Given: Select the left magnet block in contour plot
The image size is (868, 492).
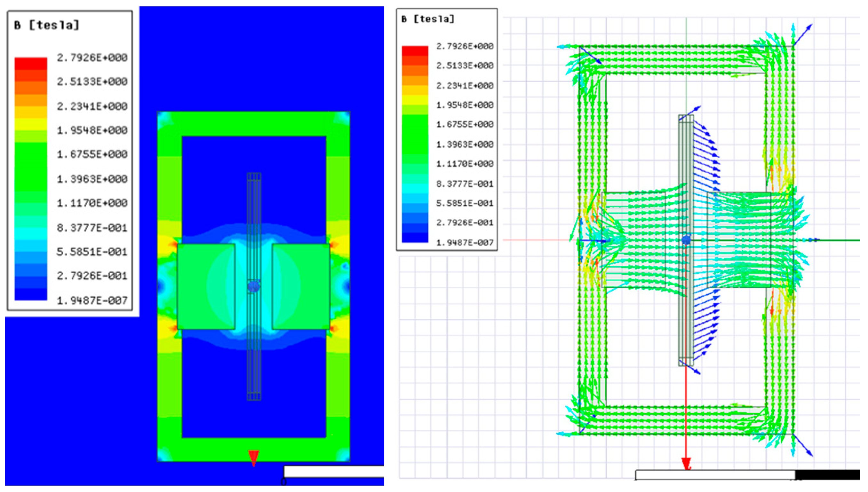Looking at the screenshot, I should coord(206,286).
